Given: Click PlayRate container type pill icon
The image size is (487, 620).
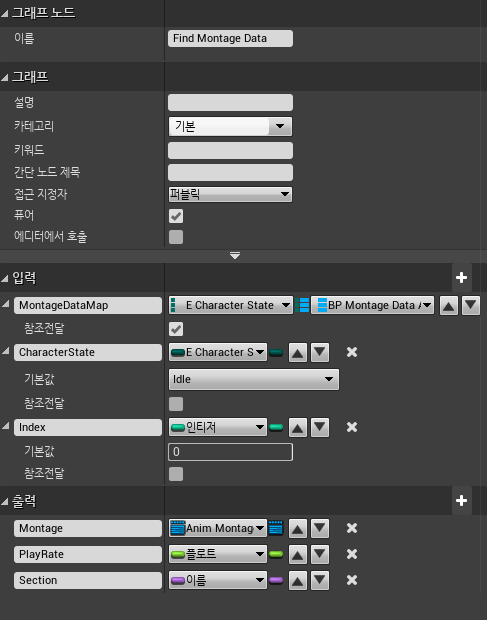Looking at the screenshot, I should pos(276,554).
